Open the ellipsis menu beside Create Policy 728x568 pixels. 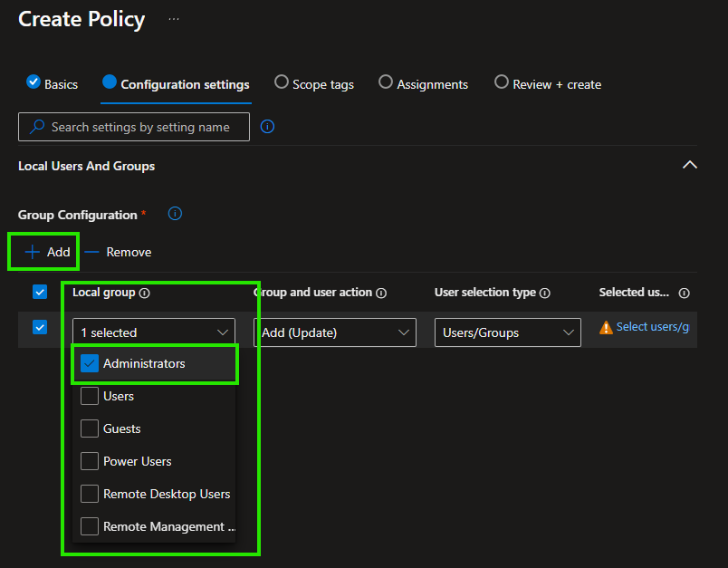pos(174,19)
